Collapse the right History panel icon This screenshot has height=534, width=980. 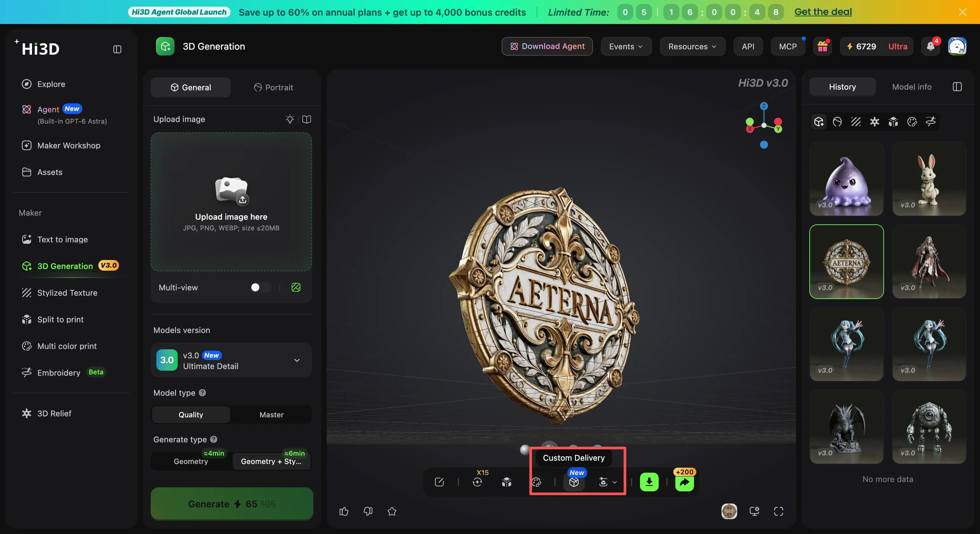(957, 87)
